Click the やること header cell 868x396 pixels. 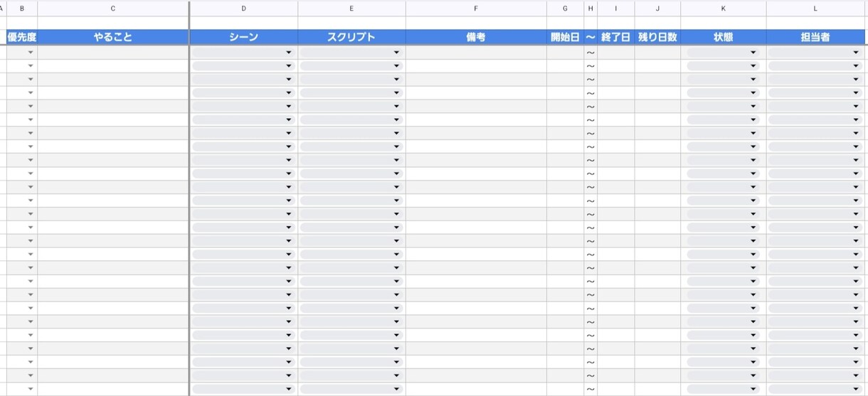pos(113,37)
